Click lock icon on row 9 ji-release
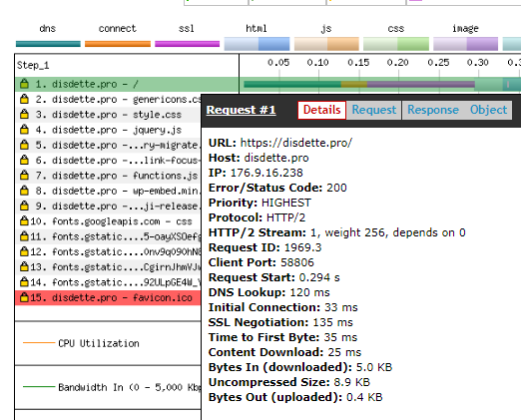 24,206
